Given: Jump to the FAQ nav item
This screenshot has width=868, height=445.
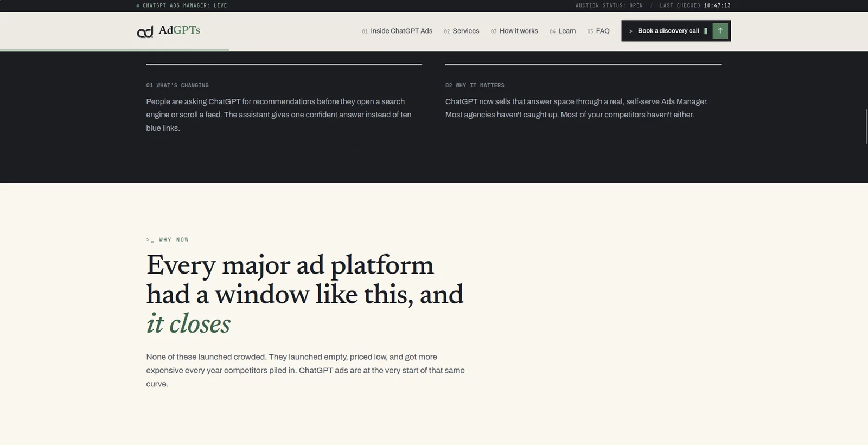Looking at the screenshot, I should click(598, 31).
